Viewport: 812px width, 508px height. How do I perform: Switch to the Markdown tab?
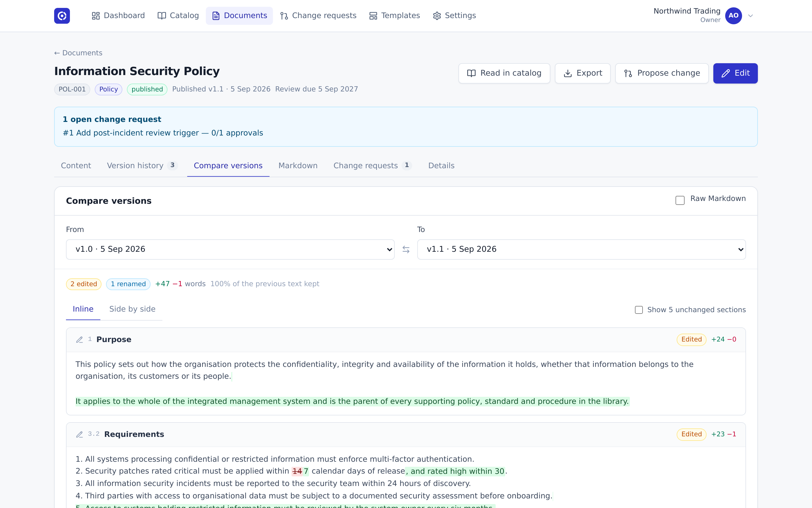click(298, 166)
